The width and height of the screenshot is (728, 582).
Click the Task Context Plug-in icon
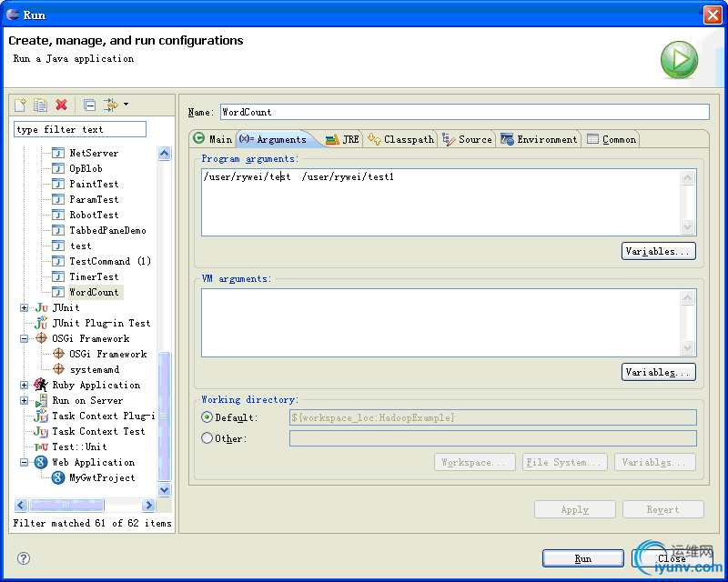[41, 416]
